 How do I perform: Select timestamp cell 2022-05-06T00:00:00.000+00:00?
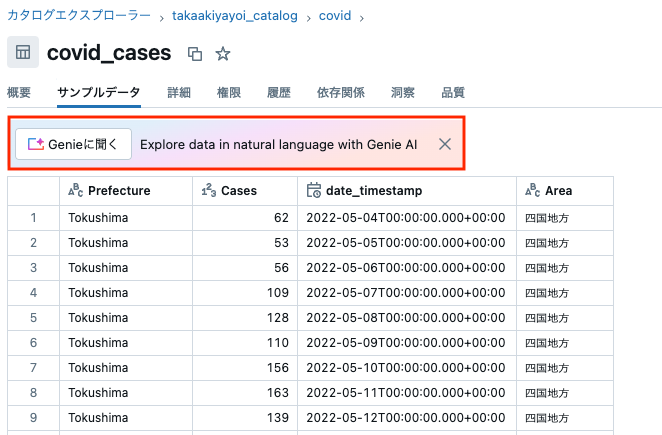(x=407, y=268)
